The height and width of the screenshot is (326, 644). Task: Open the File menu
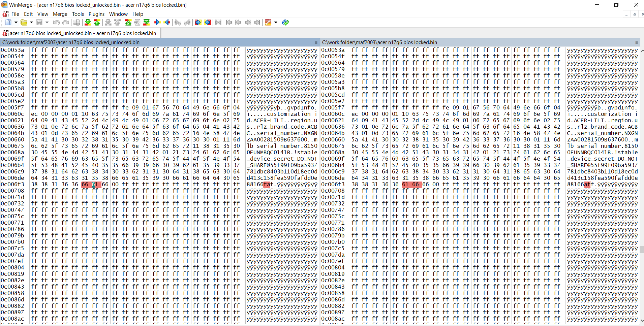15,14
